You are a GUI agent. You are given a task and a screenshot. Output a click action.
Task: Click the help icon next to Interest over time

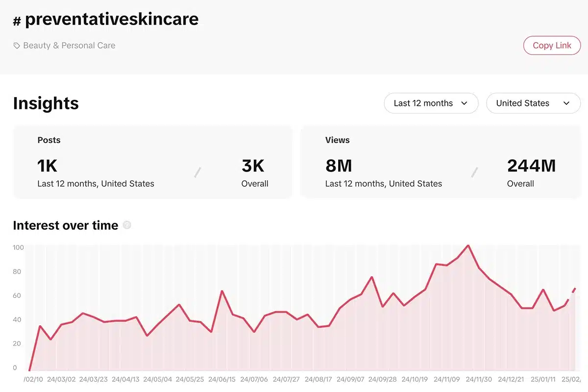pyautogui.click(x=127, y=225)
